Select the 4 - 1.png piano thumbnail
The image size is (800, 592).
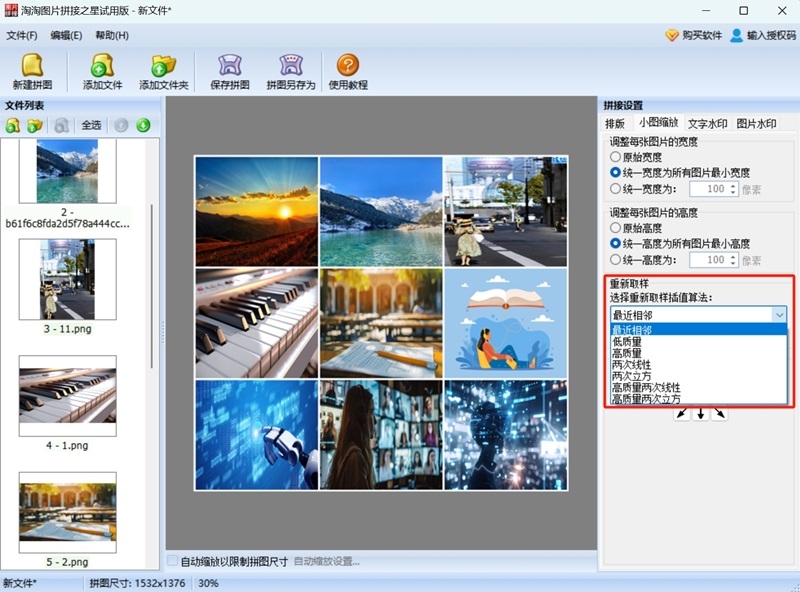pos(67,395)
